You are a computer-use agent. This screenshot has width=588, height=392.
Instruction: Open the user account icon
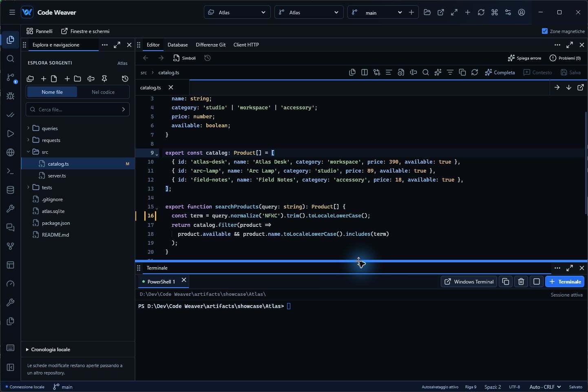522,12
